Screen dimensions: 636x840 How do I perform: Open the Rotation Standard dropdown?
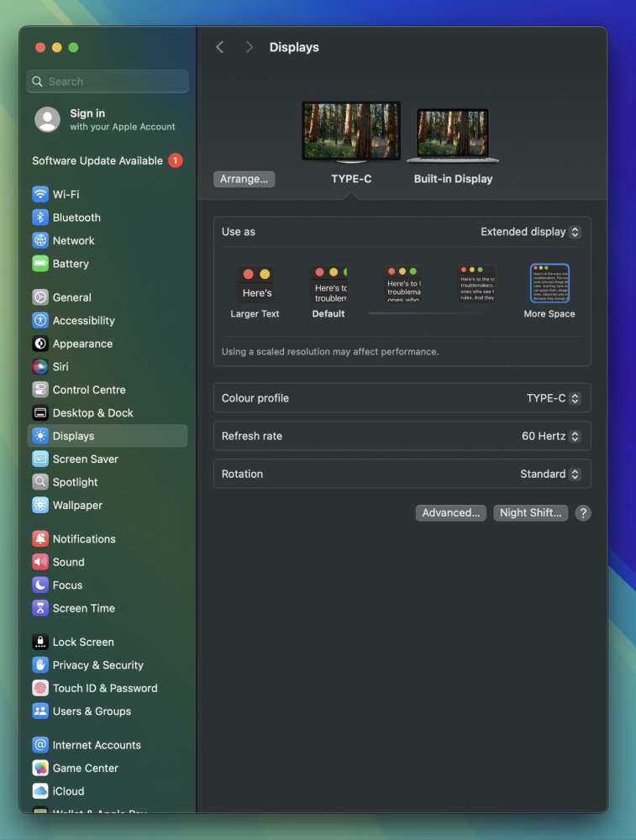pyautogui.click(x=549, y=474)
